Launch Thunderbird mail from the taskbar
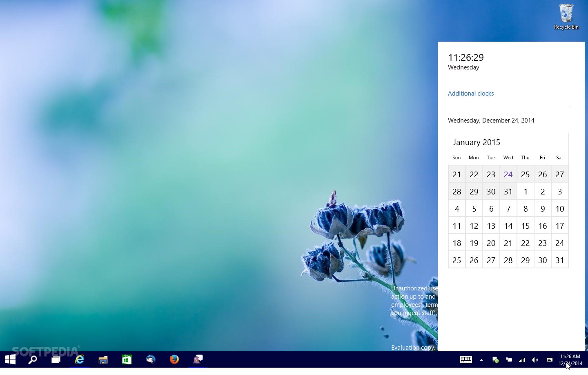 click(x=151, y=359)
